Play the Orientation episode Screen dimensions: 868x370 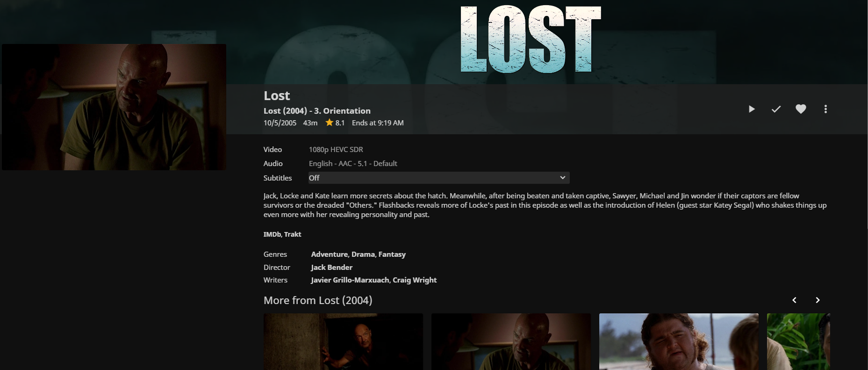click(752, 109)
